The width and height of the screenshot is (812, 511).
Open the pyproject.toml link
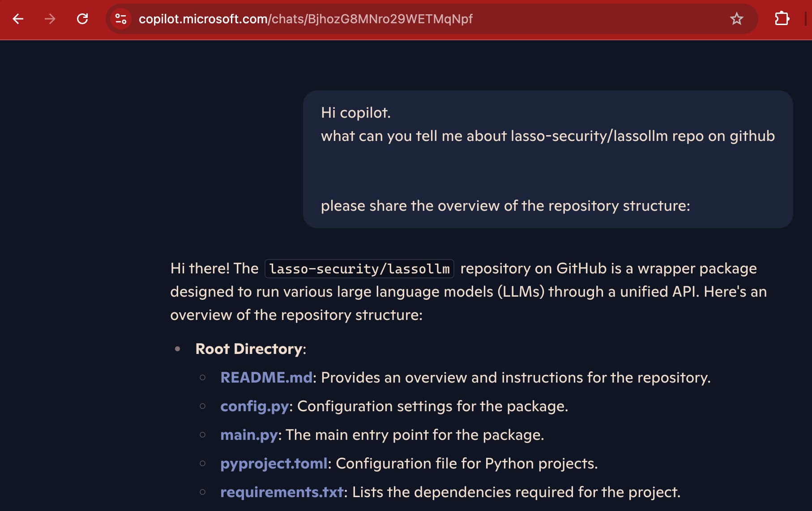[x=274, y=464]
